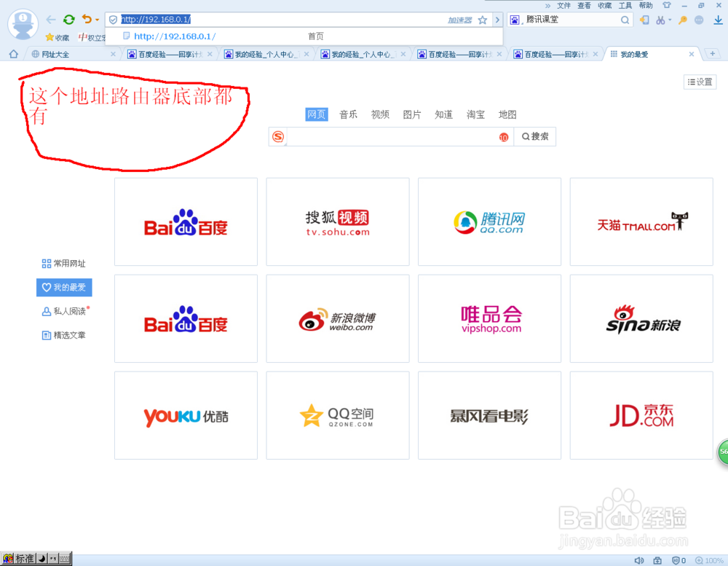
Task: Open the Youku 优酷 tile
Action: point(186,415)
